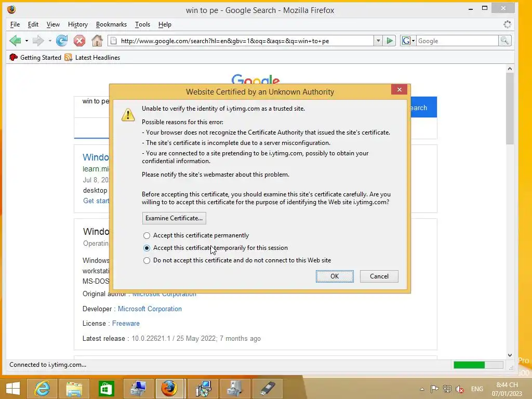Click the blue Search button on Google page
The height and width of the screenshot is (399, 532).
[424, 108]
